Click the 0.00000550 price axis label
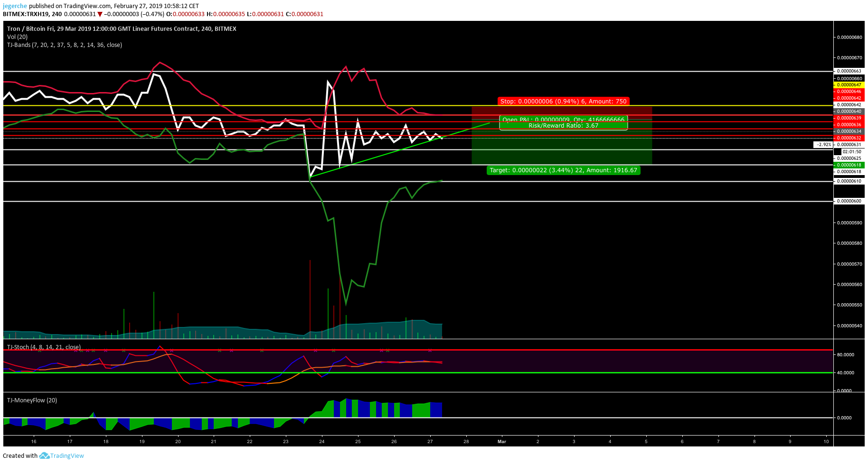The image size is (868, 464). [x=849, y=305]
